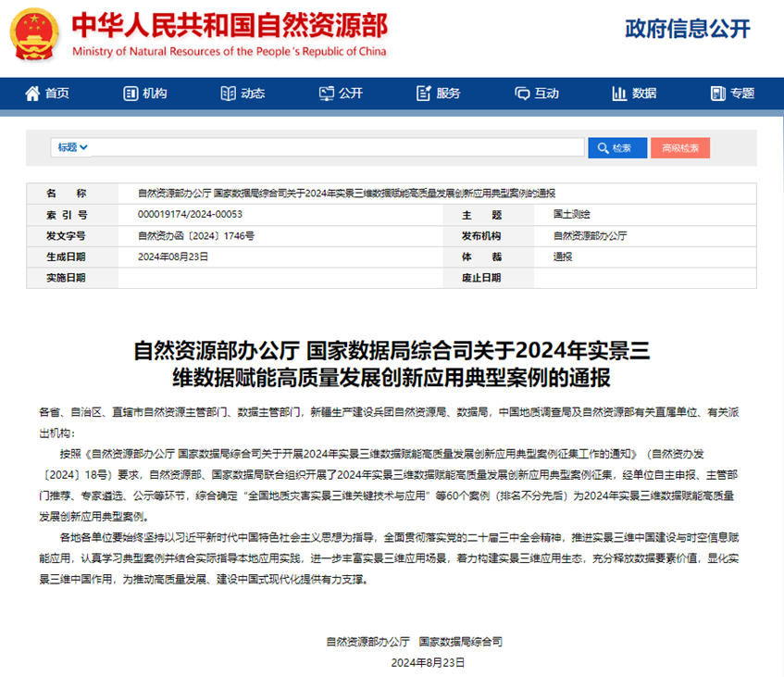Click into the search text field
The height and width of the screenshot is (677, 784).
(x=338, y=147)
